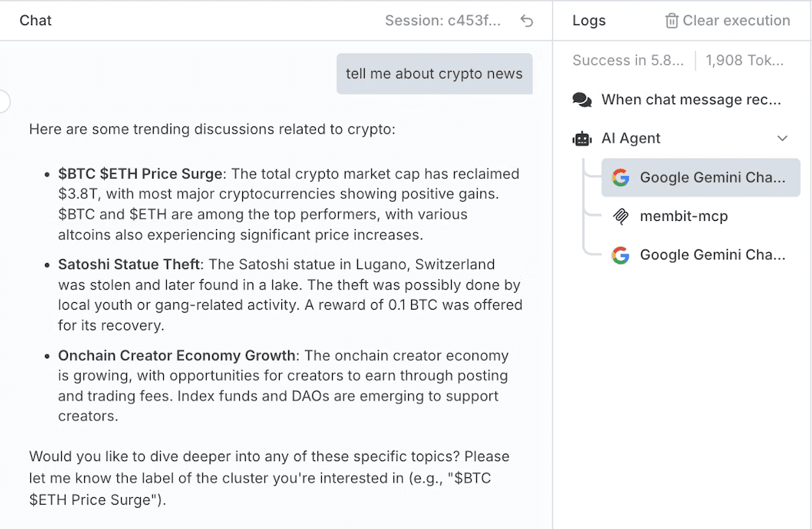Click the "1,908 Tok..." token count

point(744,61)
